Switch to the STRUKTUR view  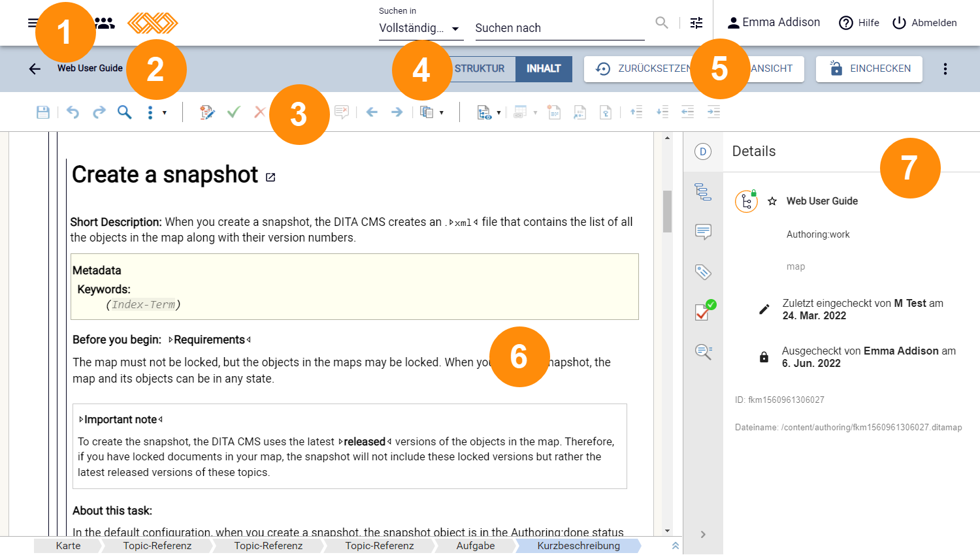tap(480, 69)
